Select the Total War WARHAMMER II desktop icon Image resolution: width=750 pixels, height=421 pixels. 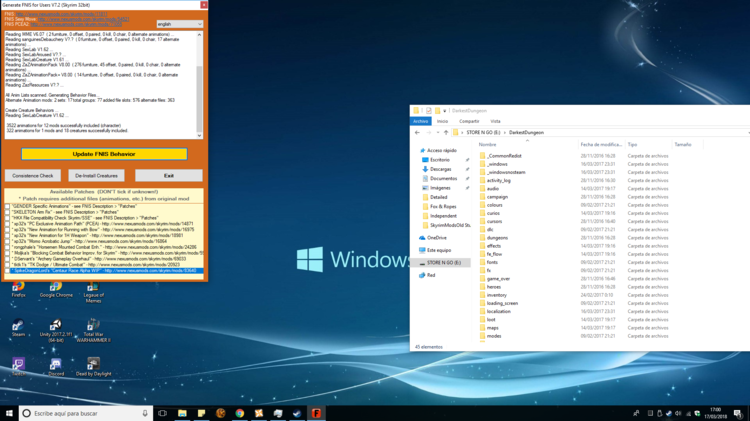click(93, 331)
